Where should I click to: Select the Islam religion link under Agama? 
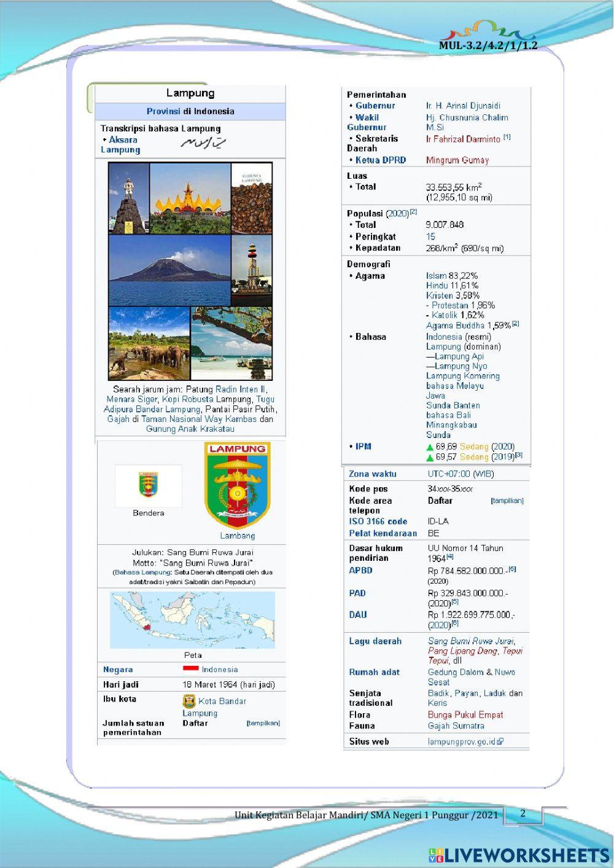point(434,276)
